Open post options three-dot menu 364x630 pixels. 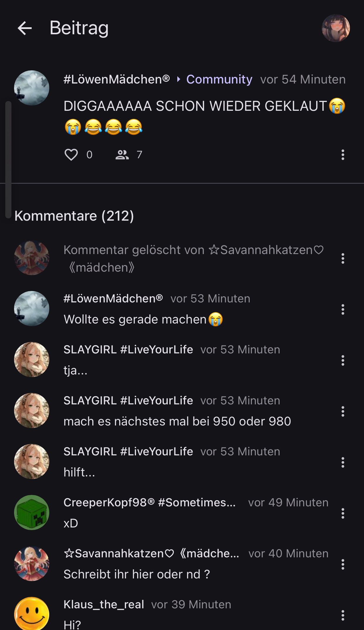(x=343, y=155)
